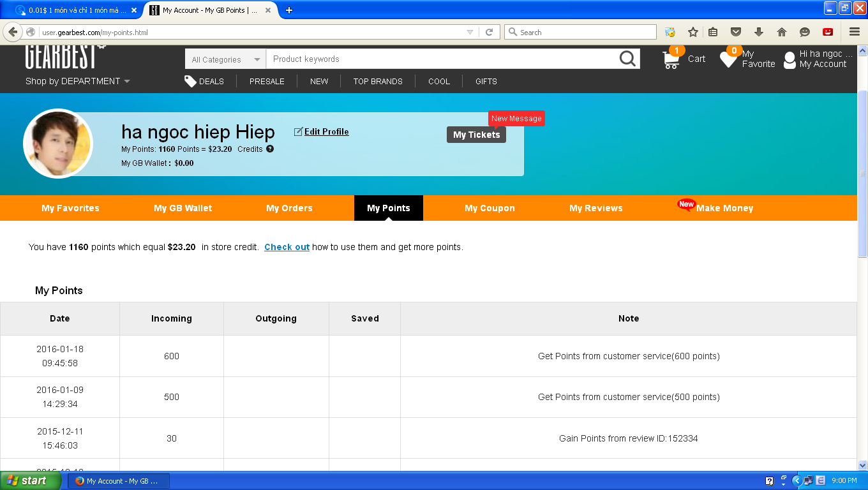Click the vertical scrollbar down arrow
This screenshot has width=868, height=490.
pyautogui.click(x=862, y=465)
